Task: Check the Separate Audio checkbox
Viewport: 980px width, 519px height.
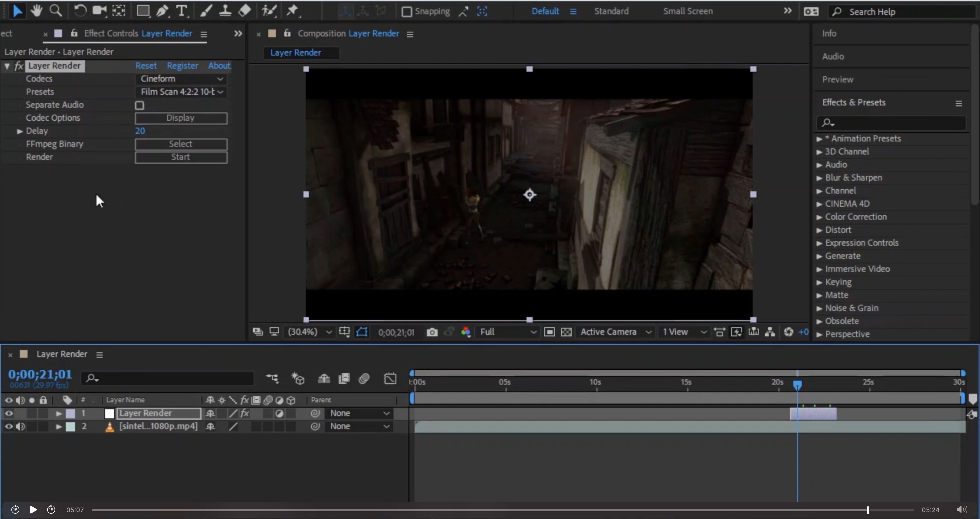Action: pyautogui.click(x=140, y=105)
